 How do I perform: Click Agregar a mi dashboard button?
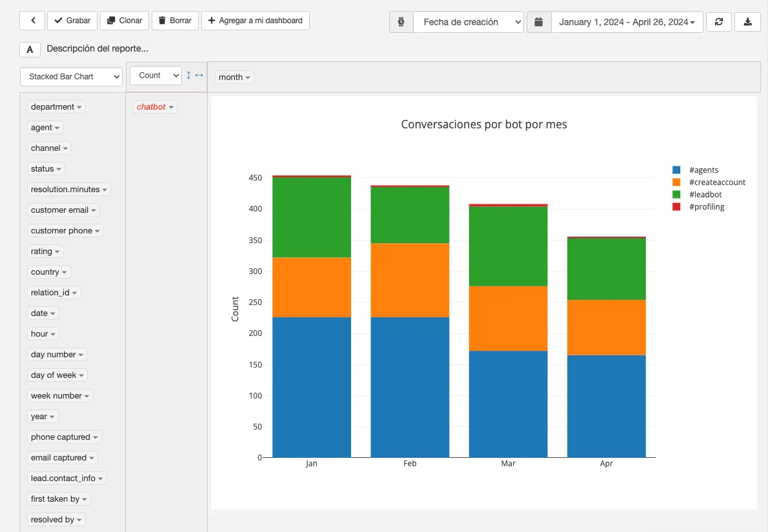click(255, 21)
